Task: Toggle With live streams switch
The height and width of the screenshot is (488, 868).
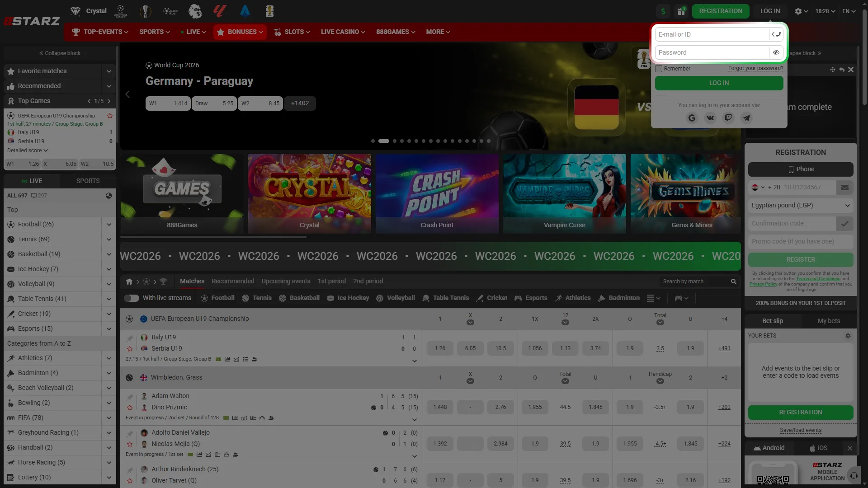Action: [132, 298]
